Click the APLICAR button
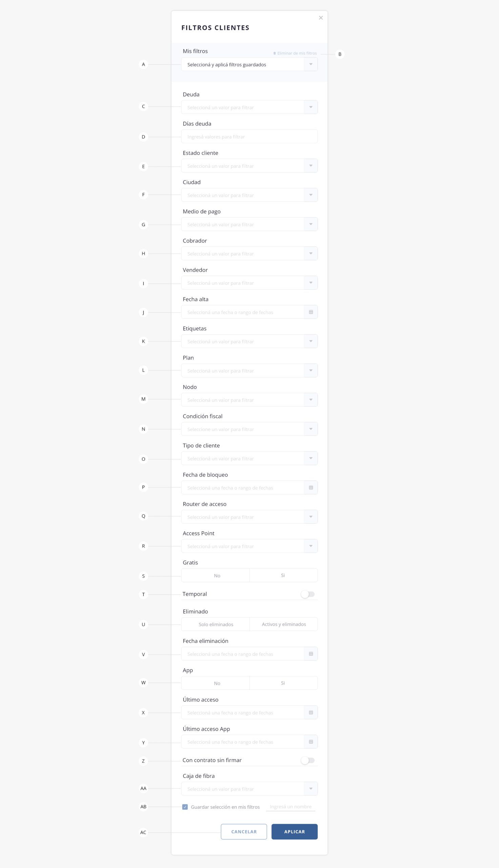 (294, 832)
